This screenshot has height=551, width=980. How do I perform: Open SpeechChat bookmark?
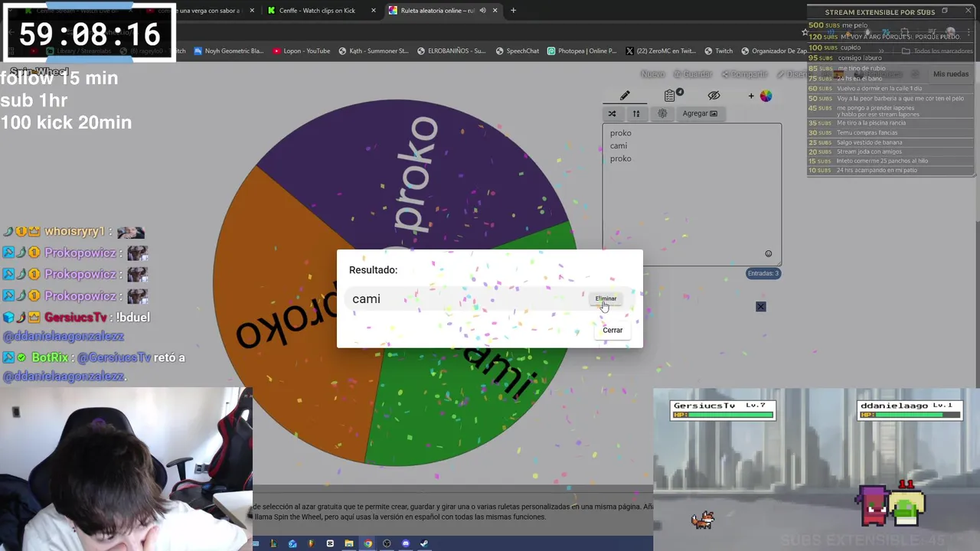point(517,51)
